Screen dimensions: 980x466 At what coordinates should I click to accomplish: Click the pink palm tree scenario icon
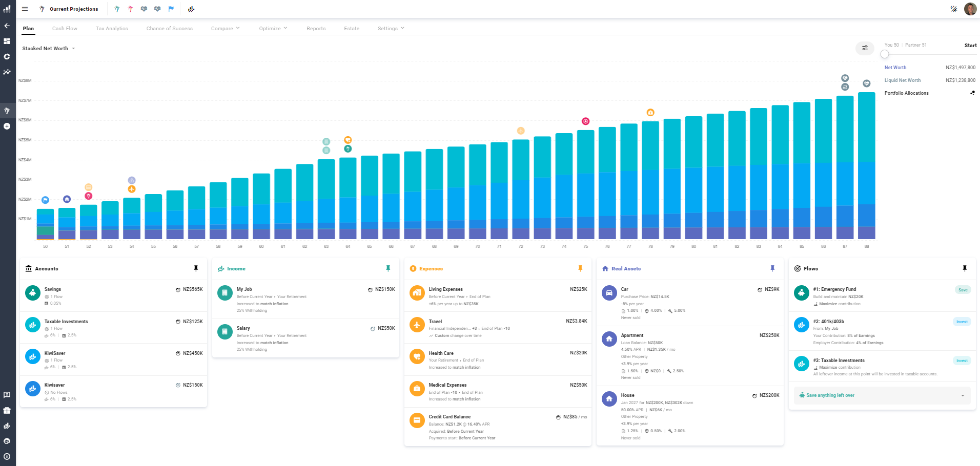pos(130,9)
